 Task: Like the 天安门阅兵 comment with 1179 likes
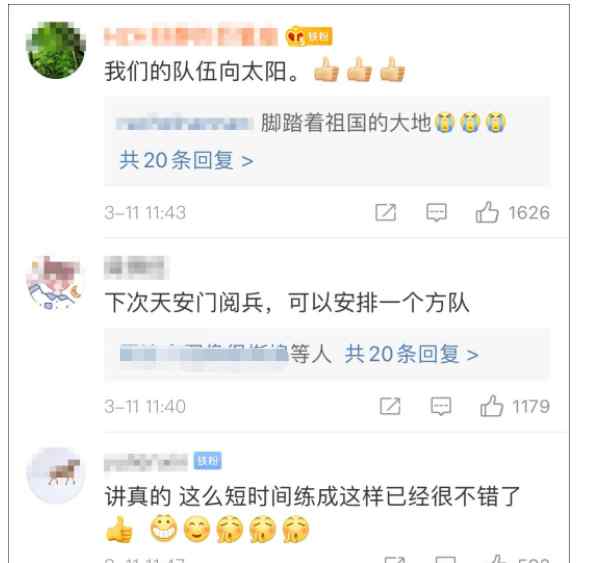click(x=492, y=406)
